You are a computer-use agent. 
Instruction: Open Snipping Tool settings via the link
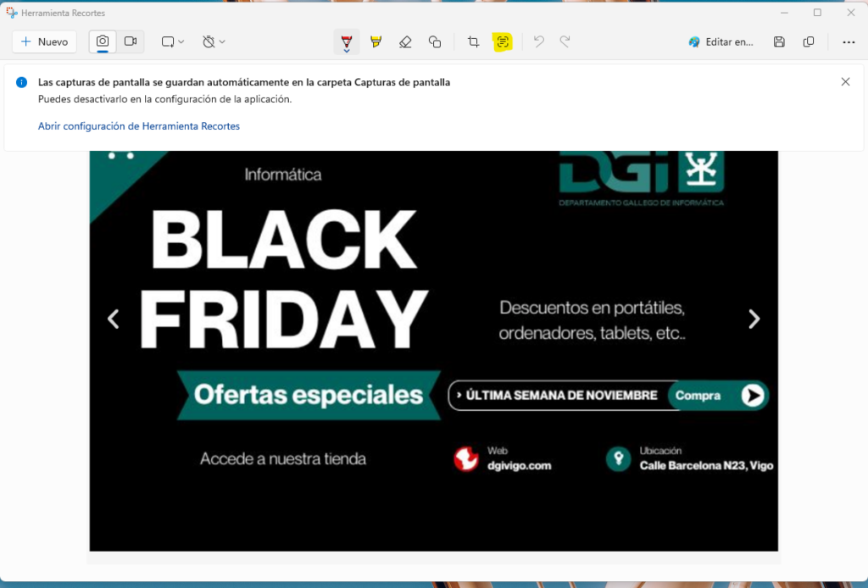coord(138,125)
